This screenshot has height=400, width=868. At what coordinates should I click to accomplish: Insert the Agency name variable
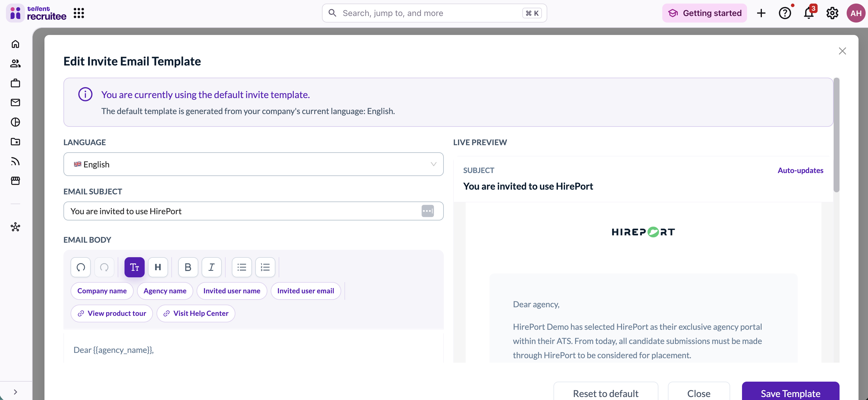165,291
